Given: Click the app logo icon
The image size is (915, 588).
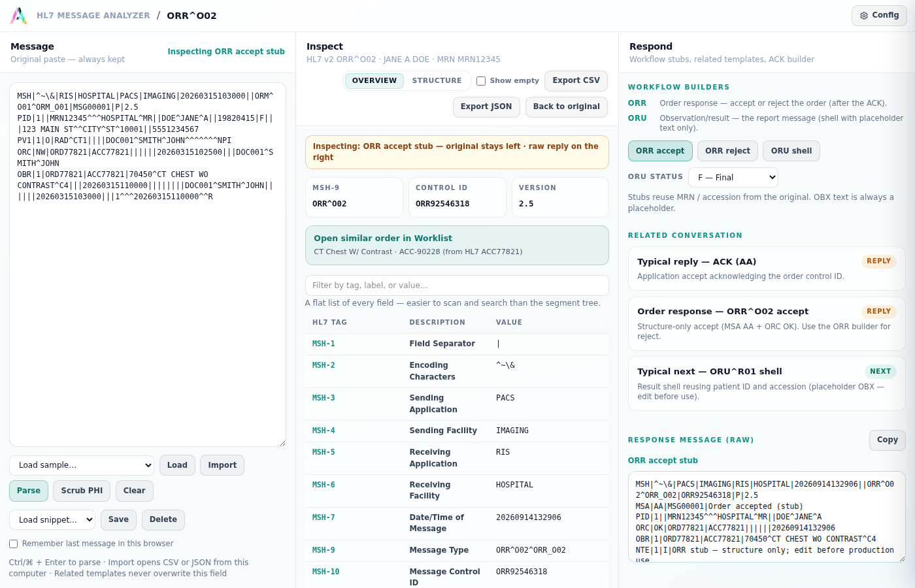Looking at the screenshot, I should (19, 16).
